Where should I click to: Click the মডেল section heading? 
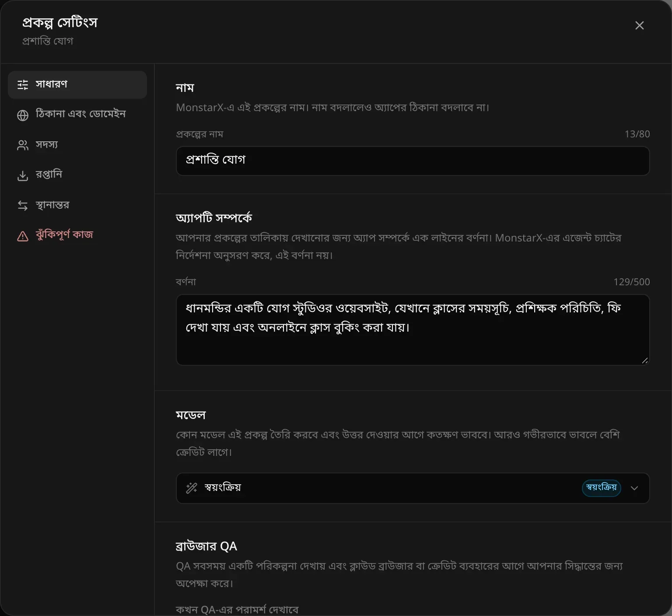click(x=190, y=415)
